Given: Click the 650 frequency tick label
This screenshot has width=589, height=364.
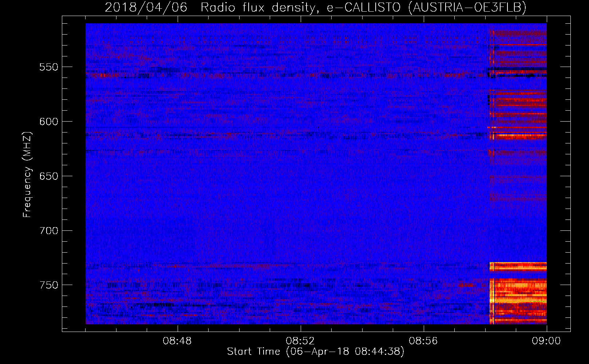Looking at the screenshot, I should [49, 177].
